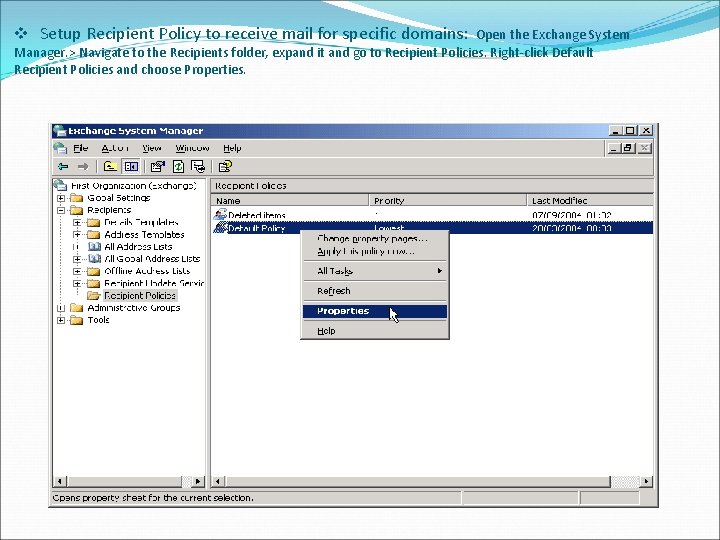Click the Recipient Update Service folder icon

tap(94, 283)
